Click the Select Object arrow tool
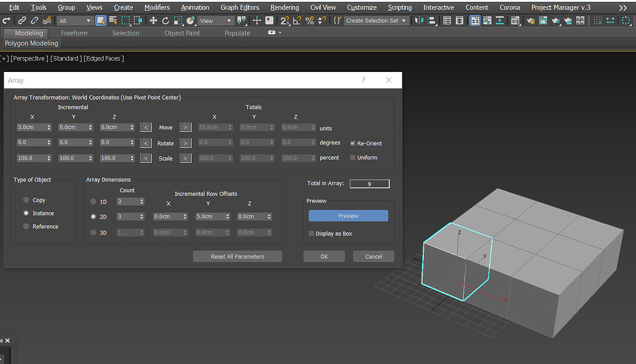 tap(100, 21)
